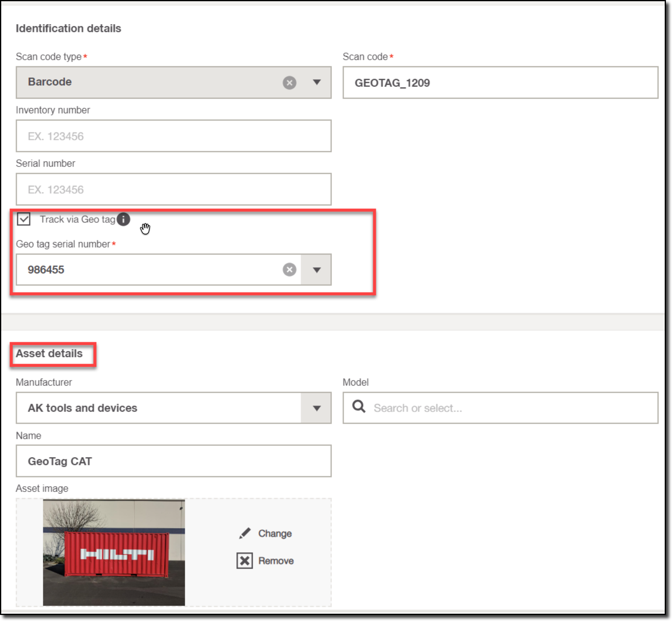Expand the Scan code type dropdown arrow

317,82
